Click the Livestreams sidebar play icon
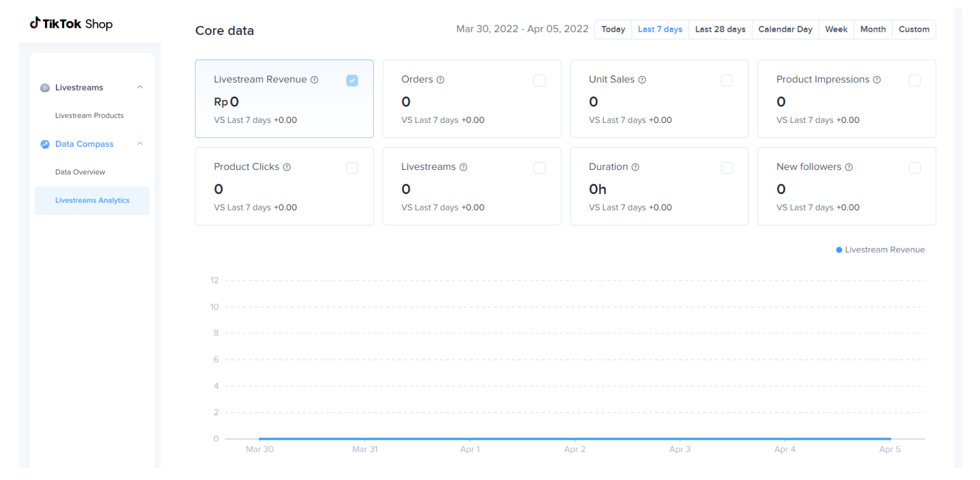Image resolution: width=980 pixels, height=480 pixels. point(45,88)
